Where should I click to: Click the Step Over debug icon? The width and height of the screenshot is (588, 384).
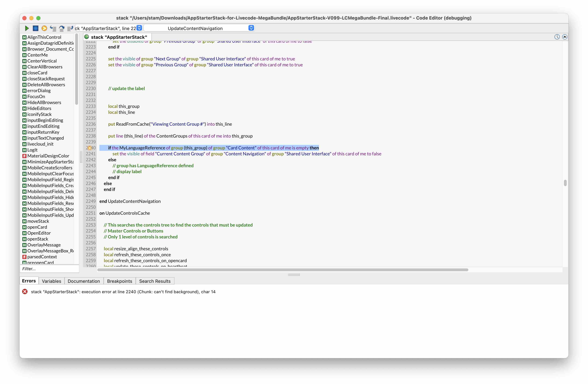[62, 28]
